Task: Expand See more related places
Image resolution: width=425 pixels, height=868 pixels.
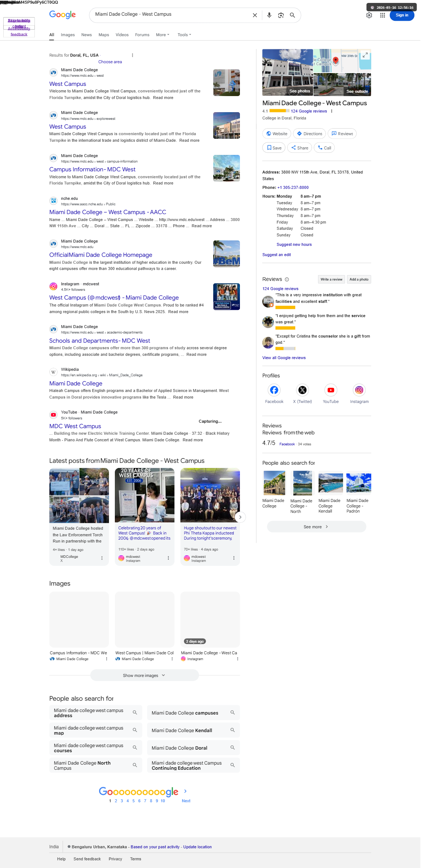Action: (316, 527)
